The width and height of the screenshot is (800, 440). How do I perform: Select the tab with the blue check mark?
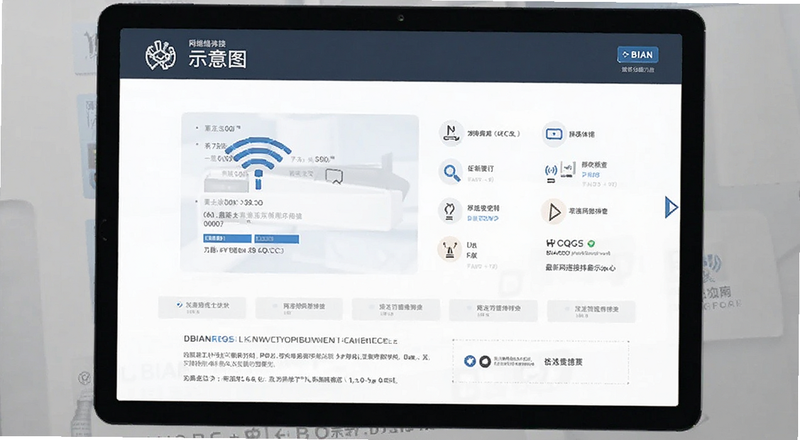(202, 308)
